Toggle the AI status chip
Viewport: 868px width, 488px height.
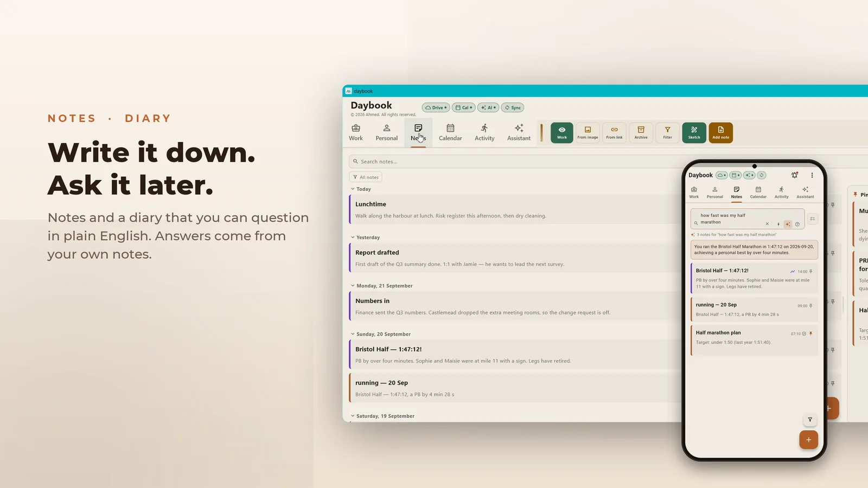tap(488, 107)
